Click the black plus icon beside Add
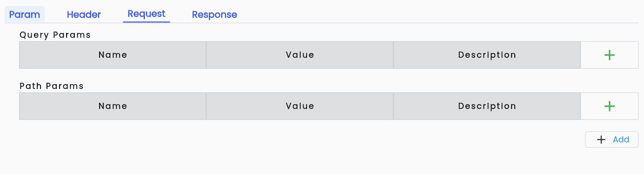Image resolution: width=644 pixels, height=174 pixels. point(601,140)
